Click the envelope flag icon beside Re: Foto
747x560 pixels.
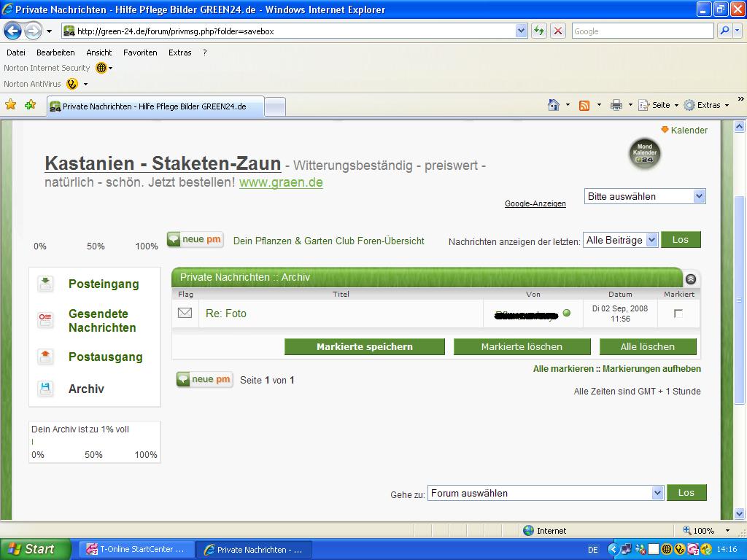185,313
